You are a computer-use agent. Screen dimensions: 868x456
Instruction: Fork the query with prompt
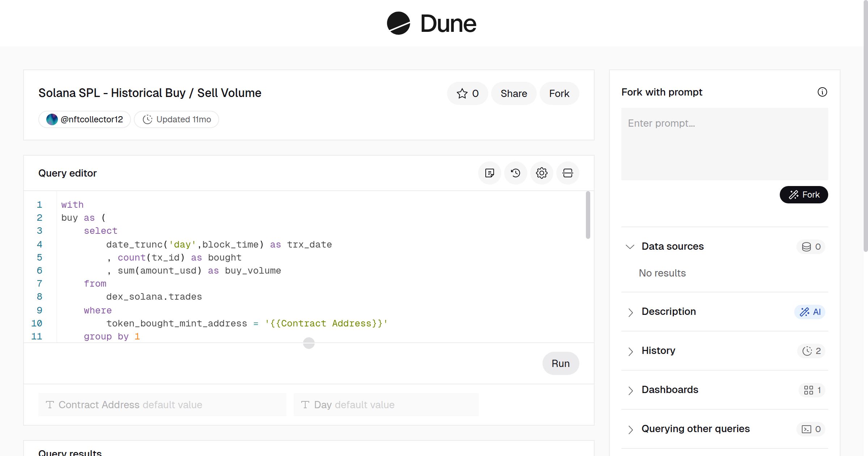pyautogui.click(x=804, y=195)
